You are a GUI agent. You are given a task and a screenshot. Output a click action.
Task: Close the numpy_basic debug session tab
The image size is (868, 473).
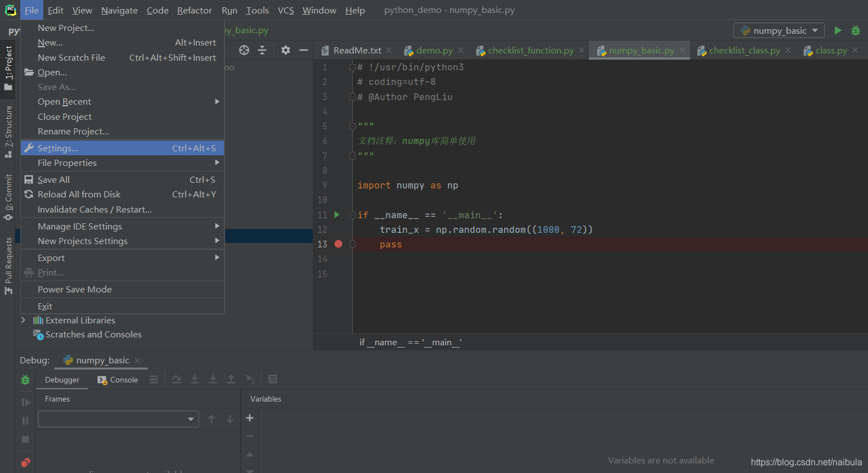137,361
